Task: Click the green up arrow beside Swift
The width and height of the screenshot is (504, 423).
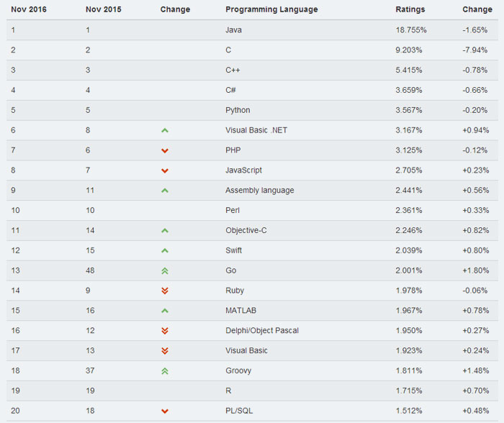Action: (x=165, y=250)
